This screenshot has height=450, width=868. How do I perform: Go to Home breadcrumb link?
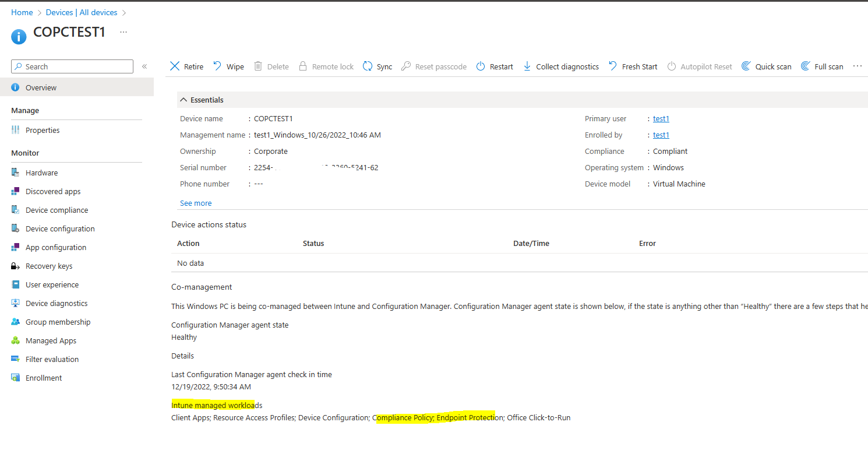click(x=22, y=12)
